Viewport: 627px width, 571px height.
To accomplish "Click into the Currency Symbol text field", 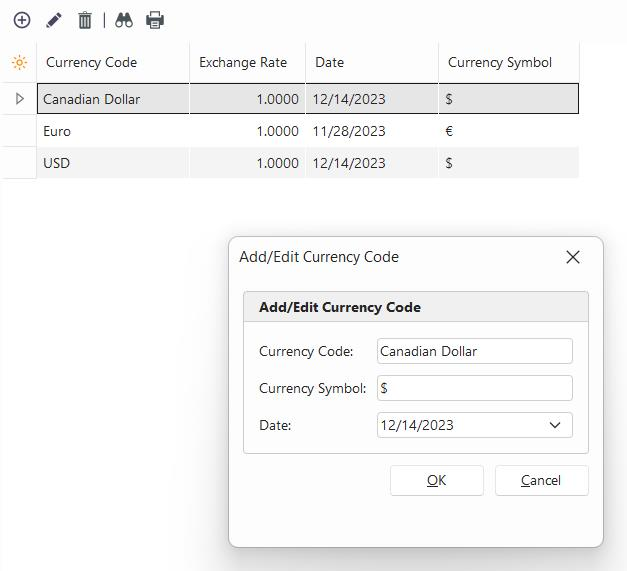I will (x=474, y=388).
